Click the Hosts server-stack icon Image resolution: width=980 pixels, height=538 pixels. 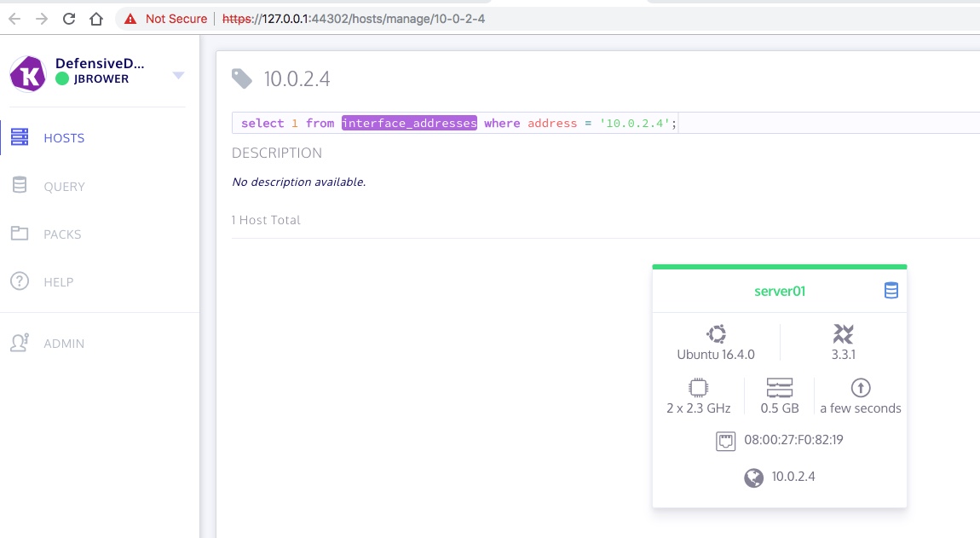[x=20, y=137]
